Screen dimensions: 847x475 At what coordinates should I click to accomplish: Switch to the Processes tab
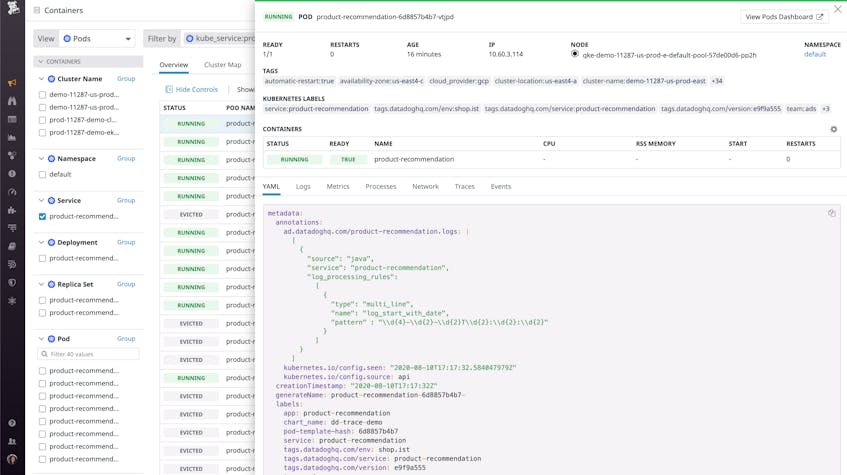coord(381,186)
